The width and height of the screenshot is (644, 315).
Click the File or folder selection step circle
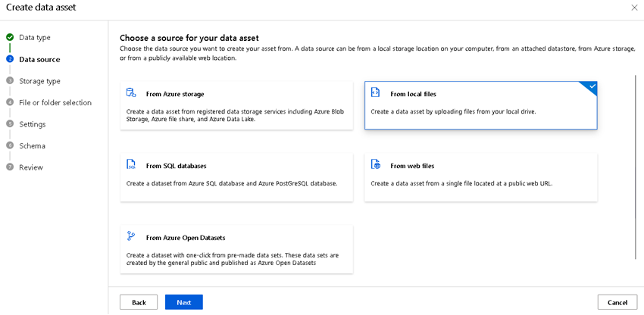[10, 103]
